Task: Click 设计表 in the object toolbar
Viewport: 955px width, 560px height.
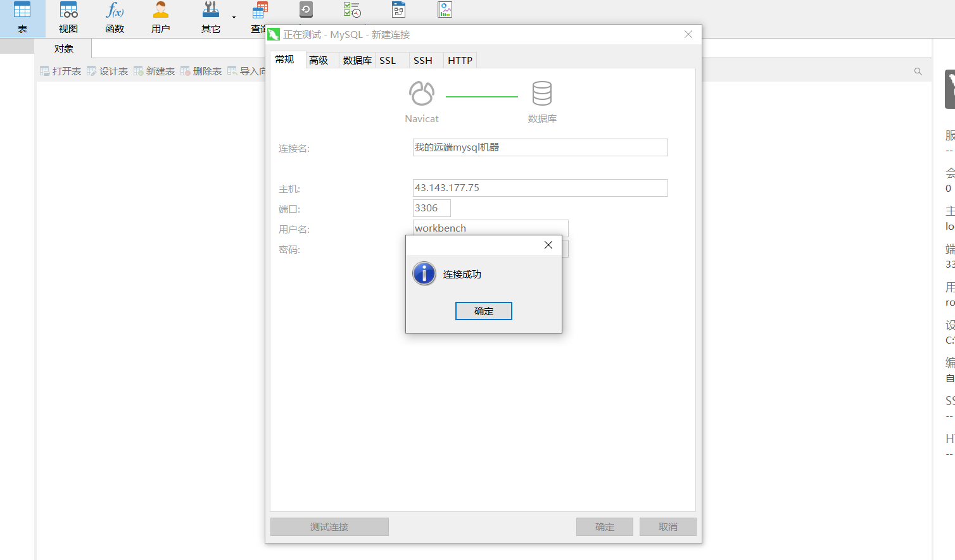Action: tap(108, 72)
